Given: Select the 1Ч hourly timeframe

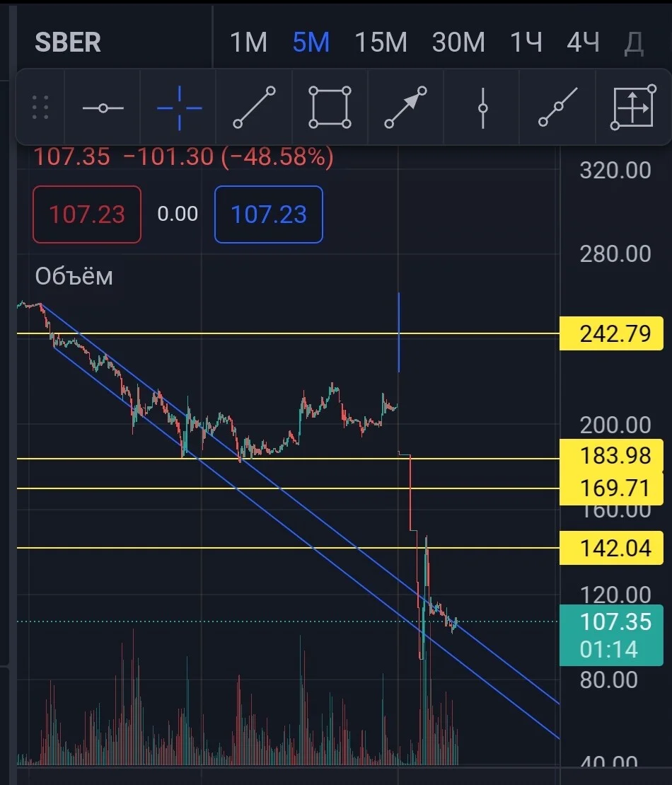Looking at the screenshot, I should (526, 42).
